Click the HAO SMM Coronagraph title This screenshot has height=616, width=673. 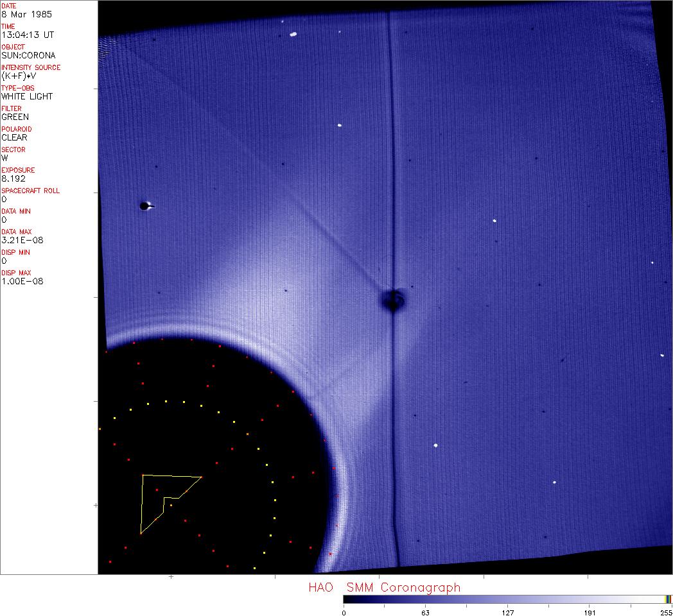click(384, 587)
